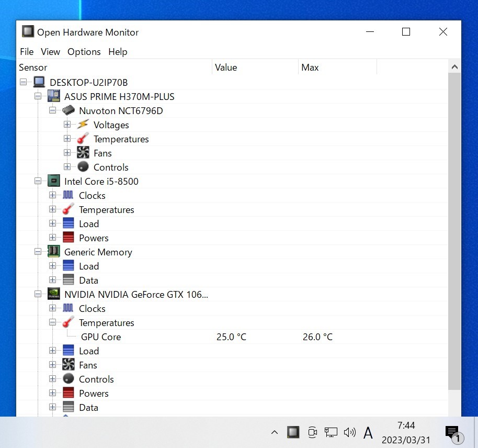
Task: Click the Open Hardware Monitor tray icon
Action: coord(293,432)
